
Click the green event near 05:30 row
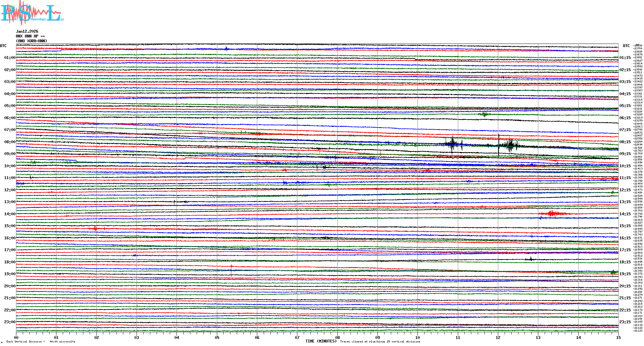(x=484, y=114)
